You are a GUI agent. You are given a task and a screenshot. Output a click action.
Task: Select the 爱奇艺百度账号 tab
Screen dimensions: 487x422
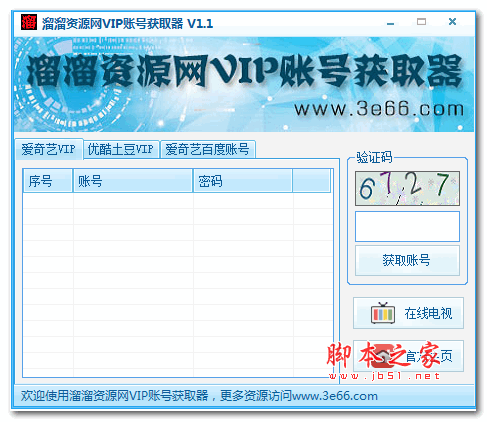coord(207,149)
